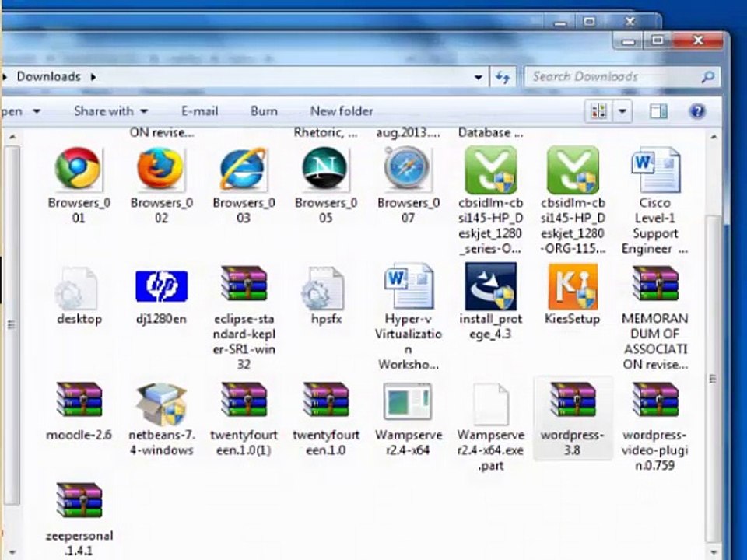The height and width of the screenshot is (560, 747).
Task: Select zeepersonal.1.4.1 archive icon
Action: pyautogui.click(x=79, y=500)
